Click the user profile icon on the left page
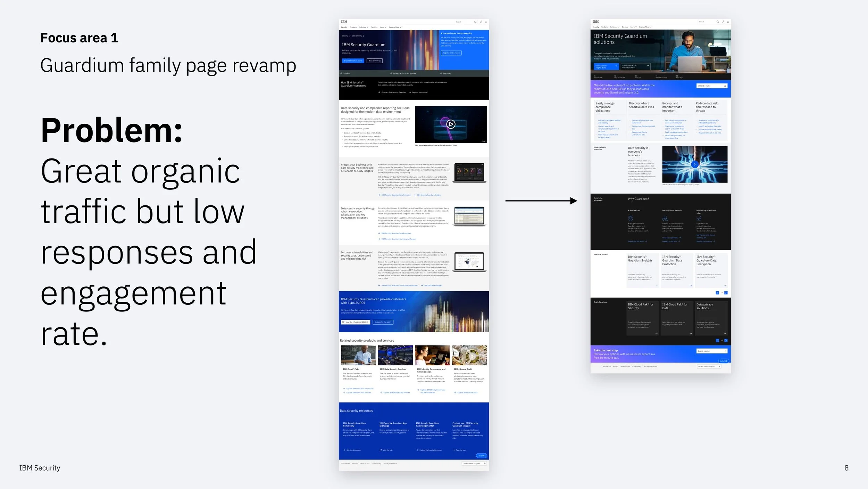Image resolution: width=868 pixels, height=489 pixels. pos(481,22)
